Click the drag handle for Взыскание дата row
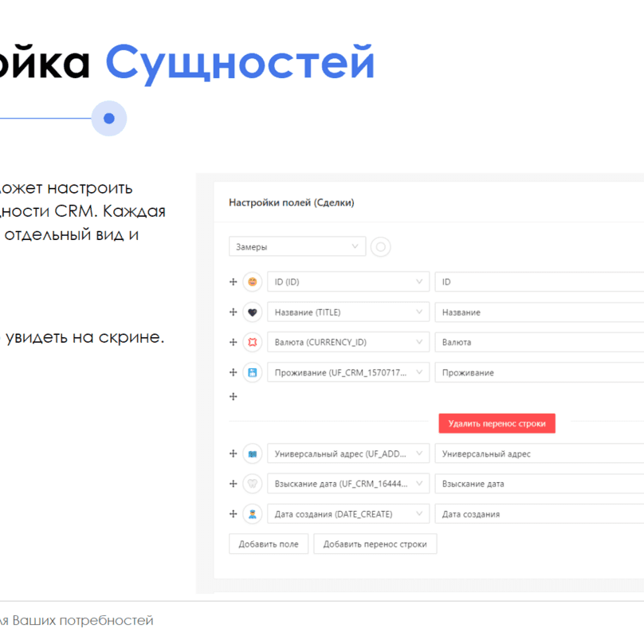Image resolution: width=644 pixels, height=644 pixels. (x=234, y=484)
